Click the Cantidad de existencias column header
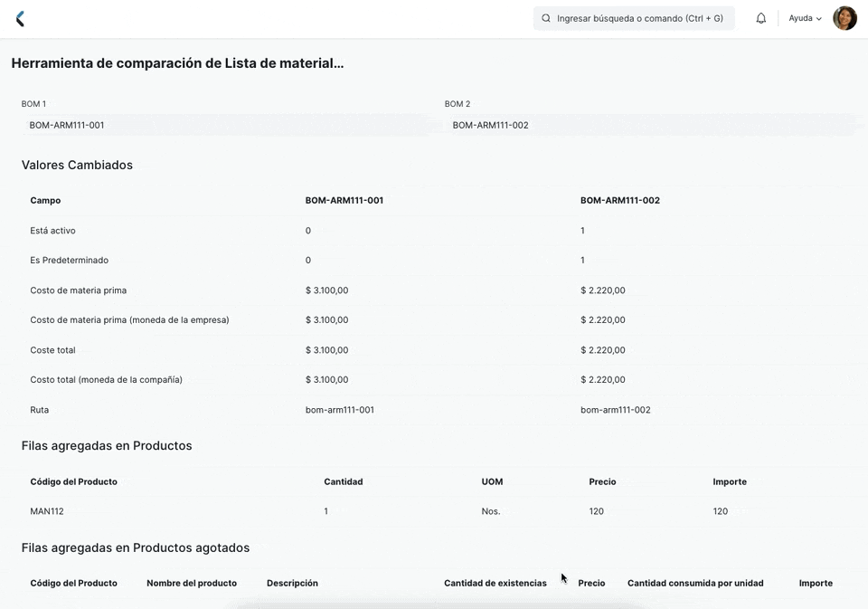This screenshot has height=609, width=868. [495, 583]
